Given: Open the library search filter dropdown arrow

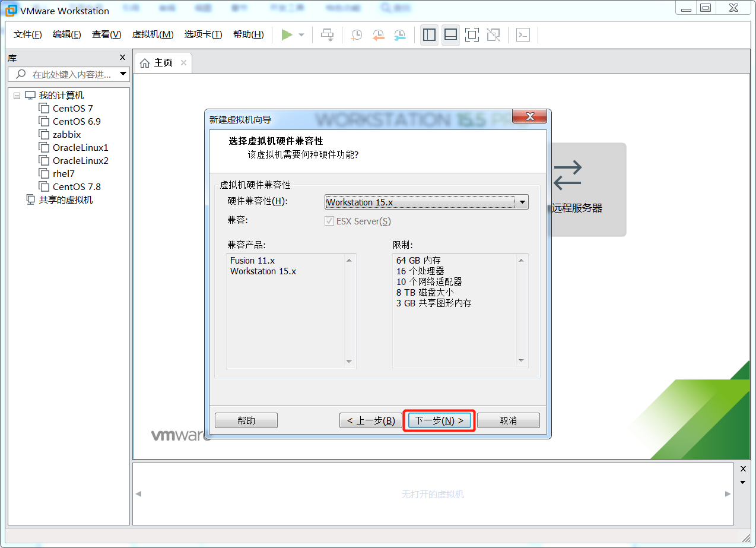Looking at the screenshot, I should point(123,74).
